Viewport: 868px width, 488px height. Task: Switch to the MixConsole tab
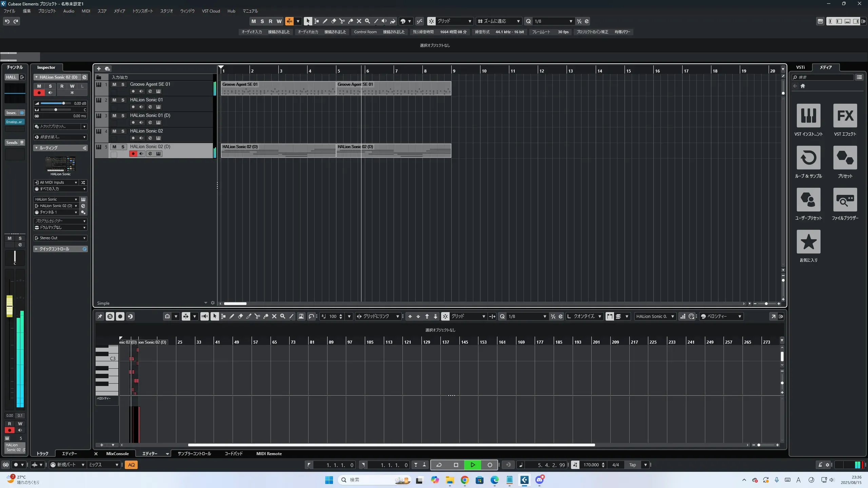(x=117, y=453)
